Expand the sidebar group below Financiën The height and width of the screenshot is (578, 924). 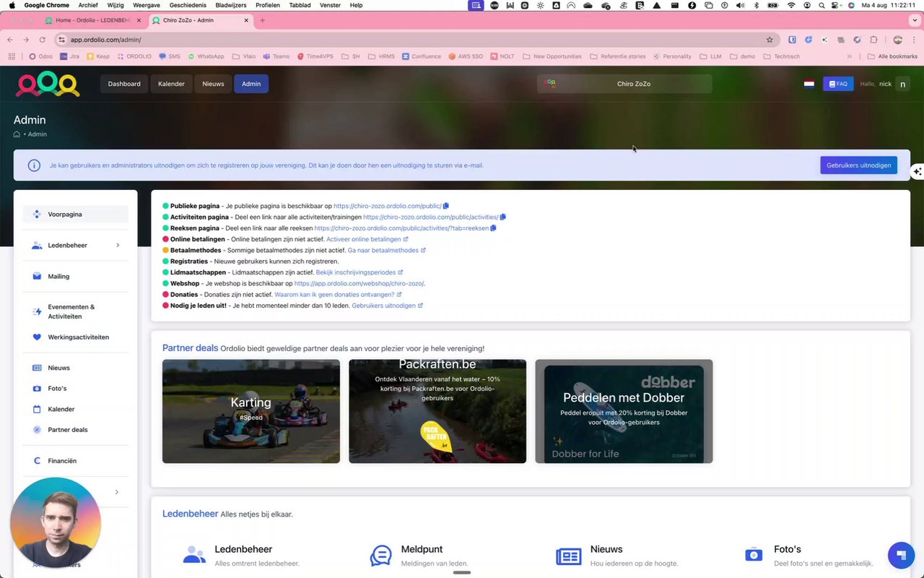pos(117,493)
